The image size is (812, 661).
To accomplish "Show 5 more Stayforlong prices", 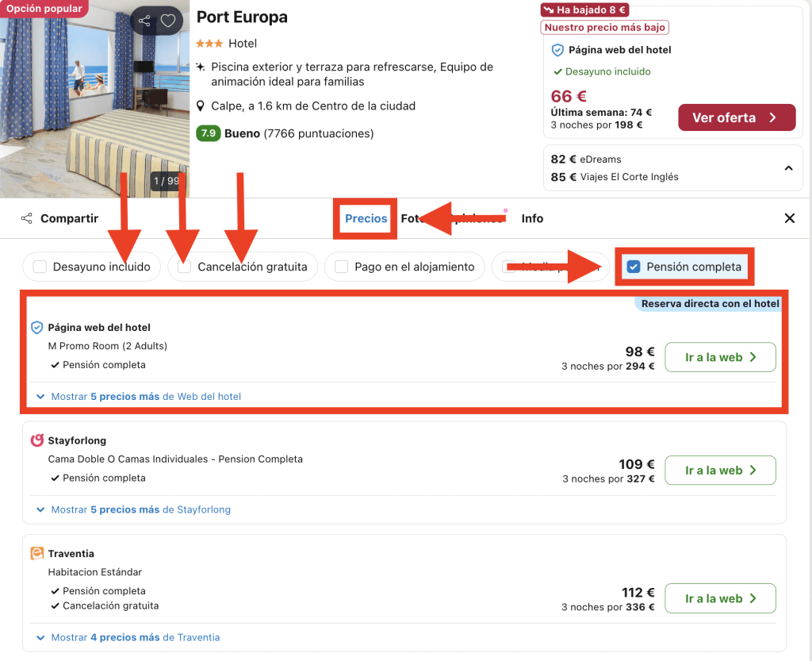I will coord(133,509).
